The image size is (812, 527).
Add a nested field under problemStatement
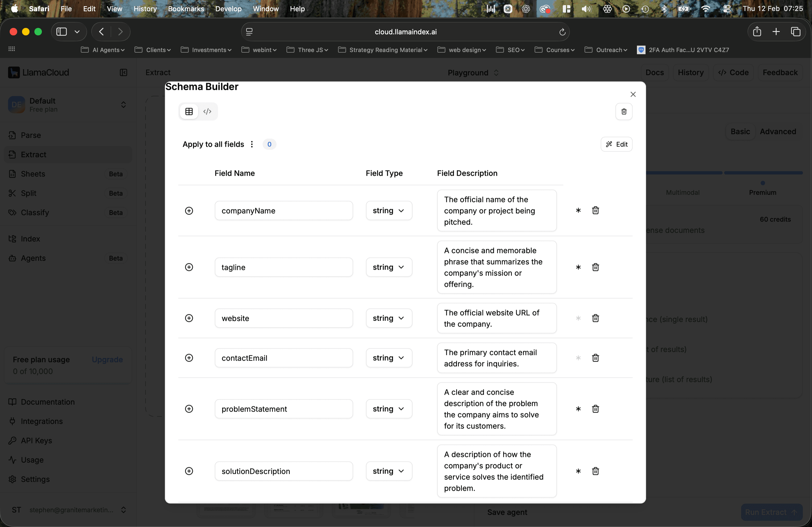tap(189, 409)
